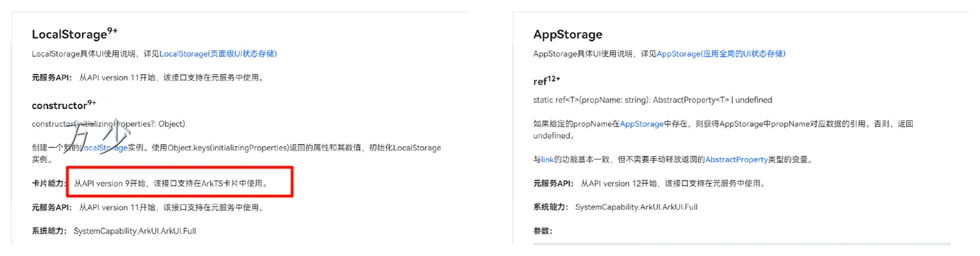Click the 系统能力: label in AppStorage panel

(552, 207)
